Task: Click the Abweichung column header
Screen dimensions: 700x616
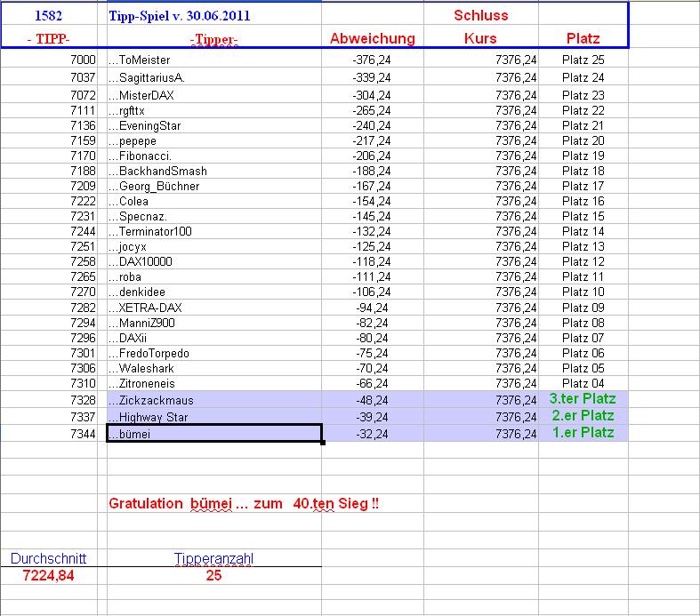Action: coord(373,38)
